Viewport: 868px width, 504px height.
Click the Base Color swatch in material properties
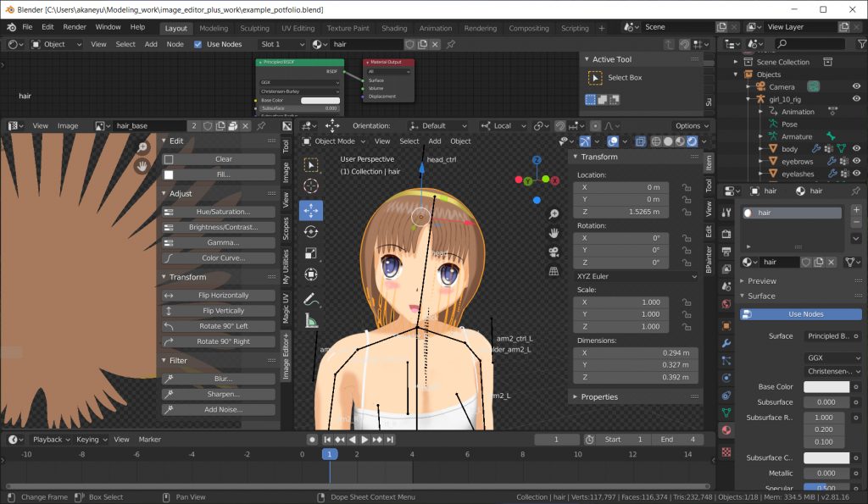(826, 387)
